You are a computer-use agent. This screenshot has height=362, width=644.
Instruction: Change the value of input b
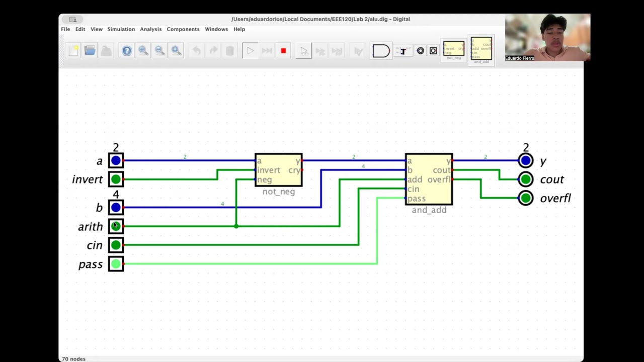coord(116,208)
